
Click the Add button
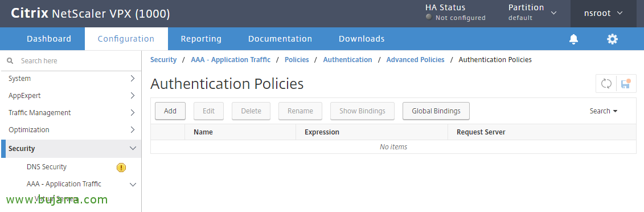170,111
